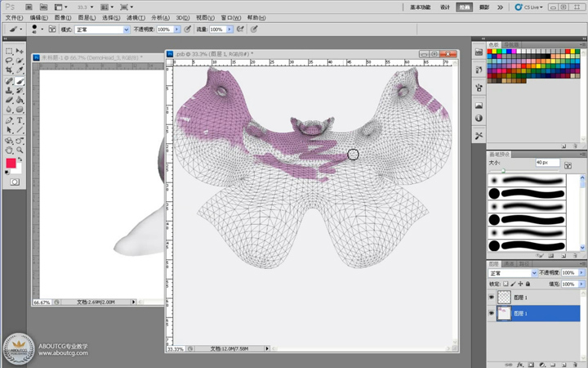Viewport: 588px width, 368px height.
Task: Select the Healing Brush tool
Action: 9,81
